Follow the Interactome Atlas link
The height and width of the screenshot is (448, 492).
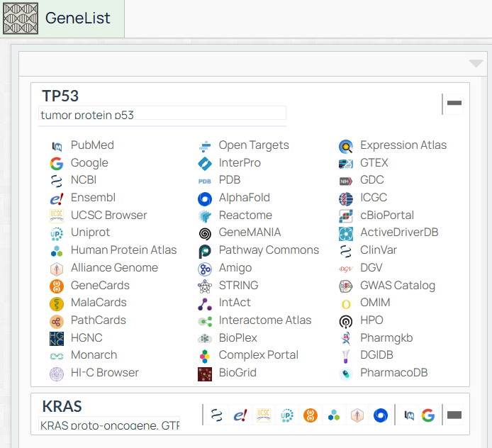pos(265,320)
